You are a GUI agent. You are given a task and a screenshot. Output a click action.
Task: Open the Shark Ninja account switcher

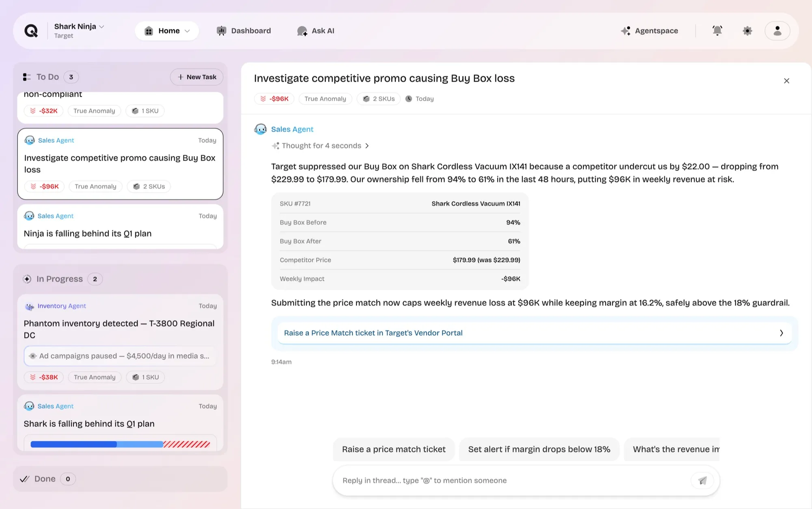click(79, 30)
